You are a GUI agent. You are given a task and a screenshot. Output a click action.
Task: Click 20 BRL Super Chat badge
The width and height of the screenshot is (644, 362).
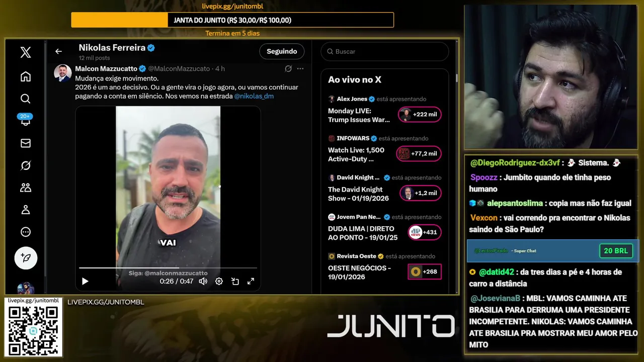click(616, 251)
